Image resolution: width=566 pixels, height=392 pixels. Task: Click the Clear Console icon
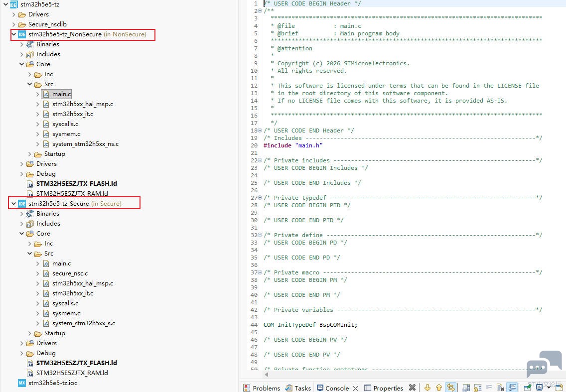tap(500, 388)
